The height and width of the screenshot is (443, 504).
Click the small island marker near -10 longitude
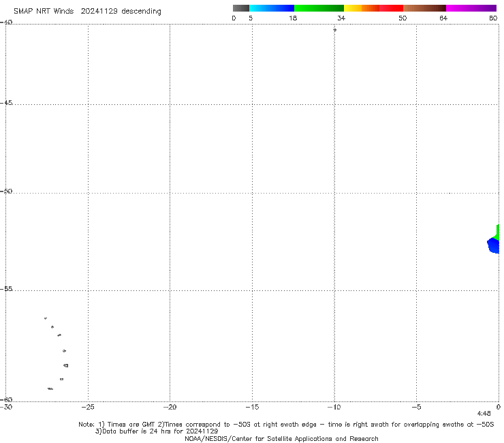click(334, 30)
